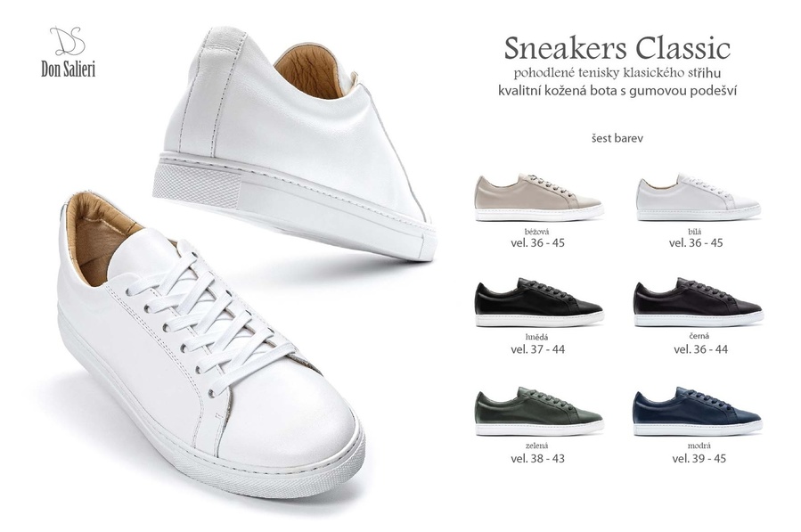Screen dimensions: 801x532
Task: Click the 'pohodlené tenisky klasického střihu' subtitle
Action: 617,73
